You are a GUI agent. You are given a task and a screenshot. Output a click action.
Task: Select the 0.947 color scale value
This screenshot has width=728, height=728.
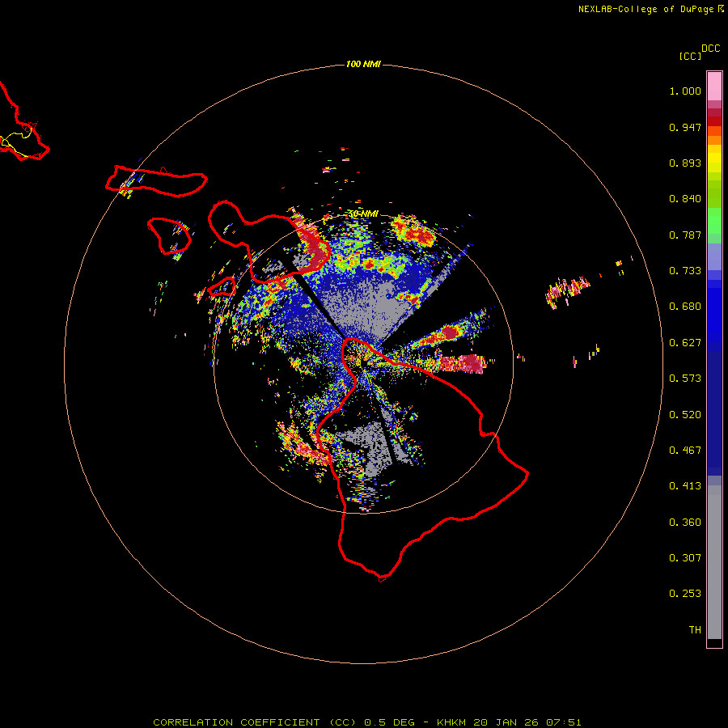click(685, 127)
